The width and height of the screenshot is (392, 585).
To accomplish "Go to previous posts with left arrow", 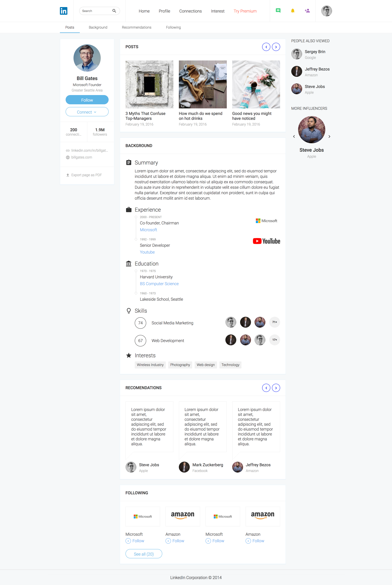I will coord(266,47).
